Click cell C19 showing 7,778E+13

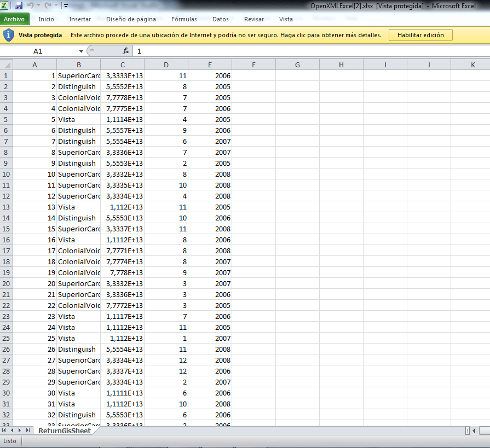point(123,273)
